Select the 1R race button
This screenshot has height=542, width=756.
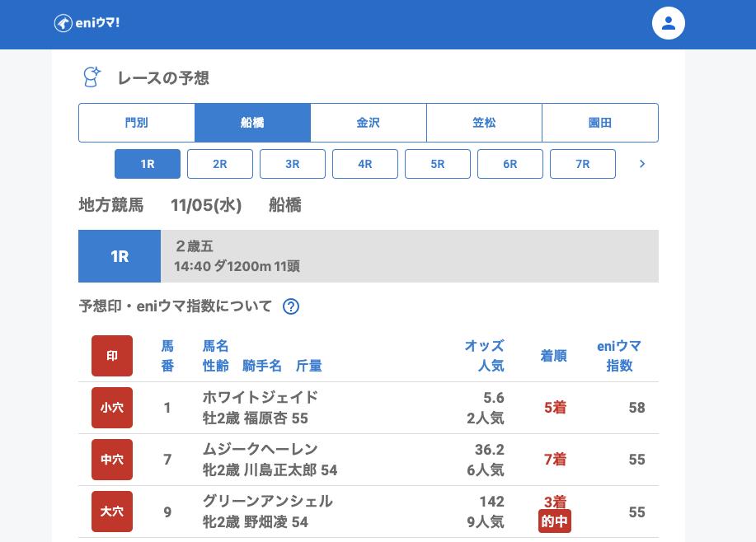148,164
